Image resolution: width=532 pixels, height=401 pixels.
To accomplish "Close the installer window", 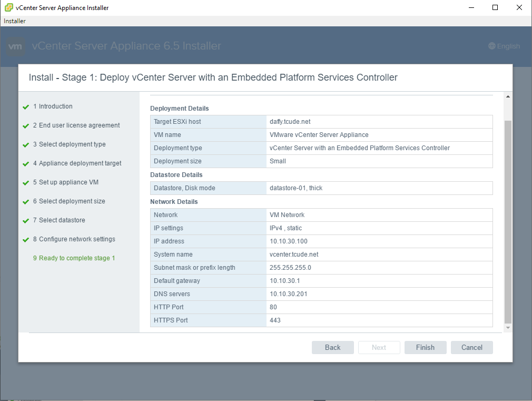I will pos(519,7).
